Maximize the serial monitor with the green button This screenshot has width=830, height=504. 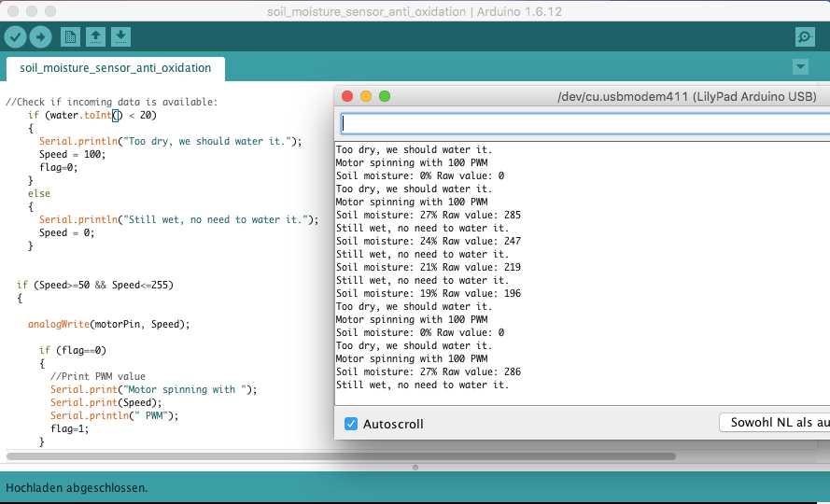[385, 96]
